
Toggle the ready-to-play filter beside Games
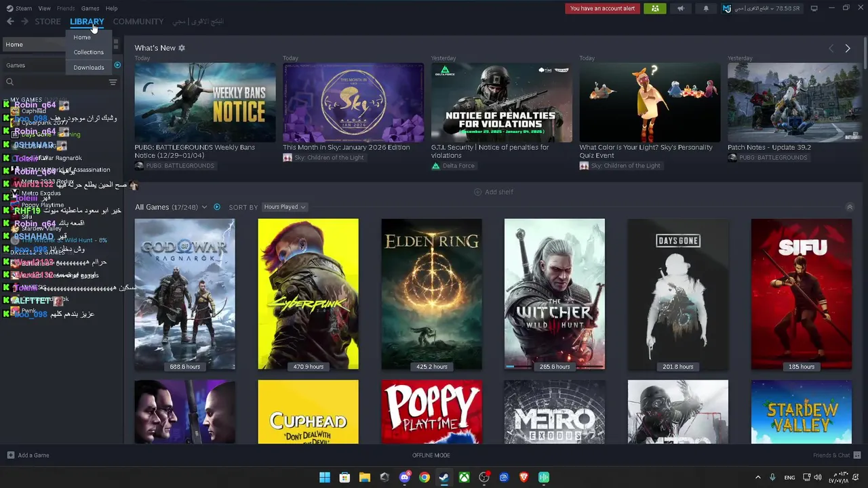[117, 65]
